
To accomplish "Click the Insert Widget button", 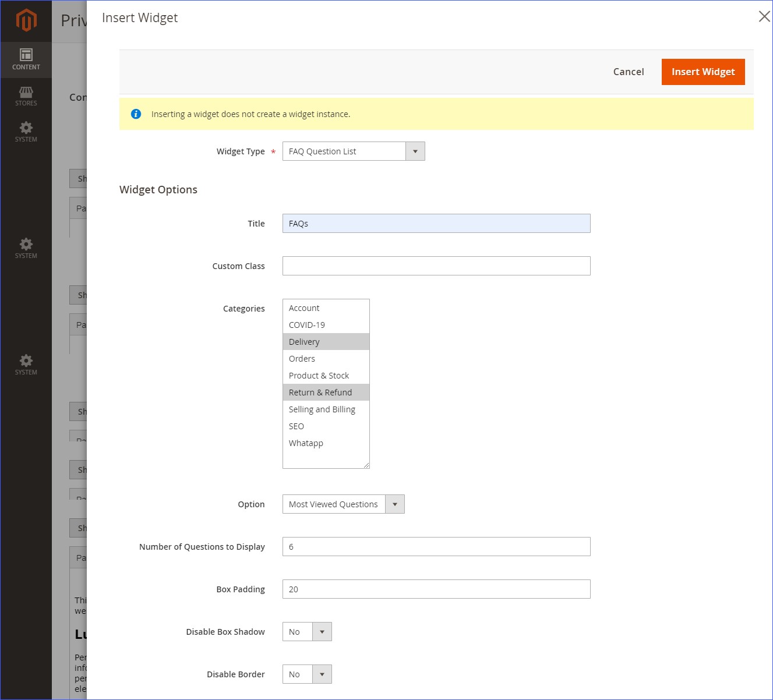I will pos(703,72).
